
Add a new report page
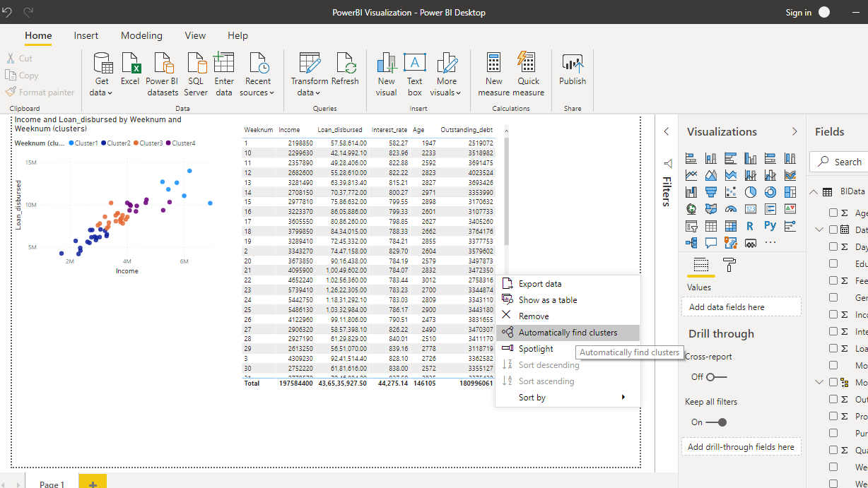(92, 481)
